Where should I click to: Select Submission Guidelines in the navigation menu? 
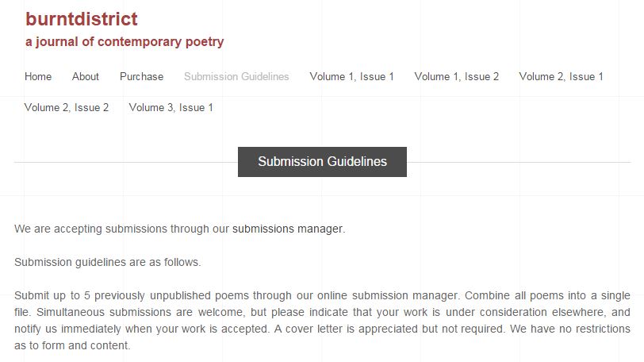tap(236, 77)
